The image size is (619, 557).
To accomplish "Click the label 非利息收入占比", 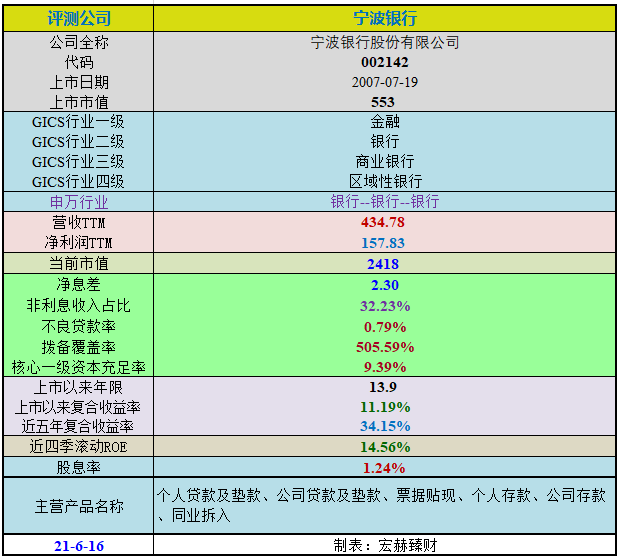I will point(79,306).
